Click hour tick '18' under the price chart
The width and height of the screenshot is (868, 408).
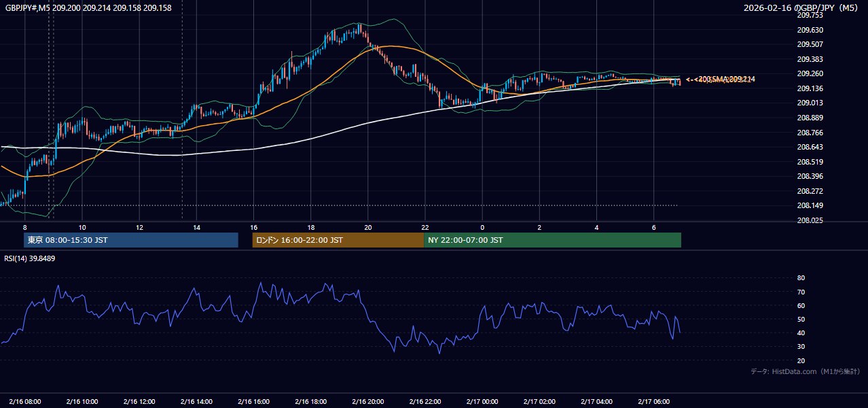pos(310,227)
